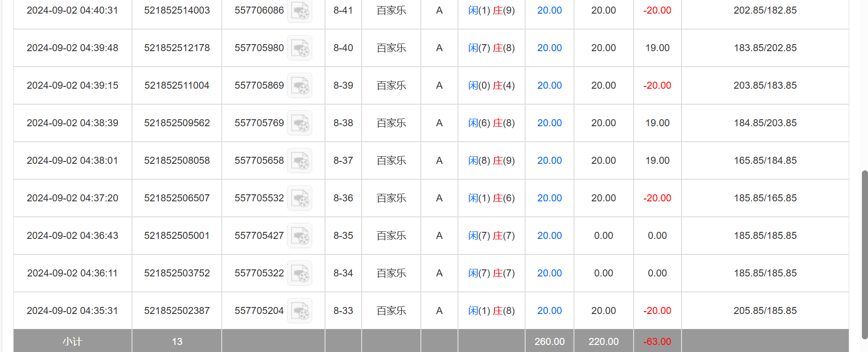Open blue 20.00 bet link for 8-40
This screenshot has height=352, width=868.
point(549,48)
